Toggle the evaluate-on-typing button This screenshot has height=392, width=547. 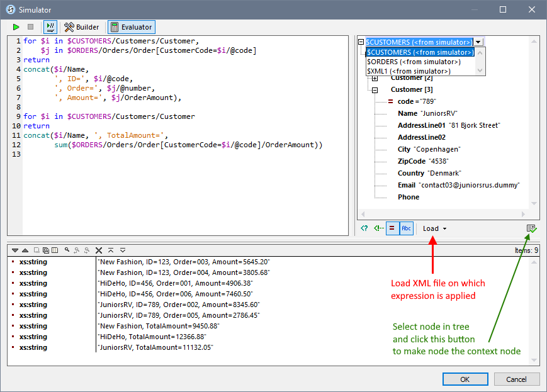[x=50, y=27]
